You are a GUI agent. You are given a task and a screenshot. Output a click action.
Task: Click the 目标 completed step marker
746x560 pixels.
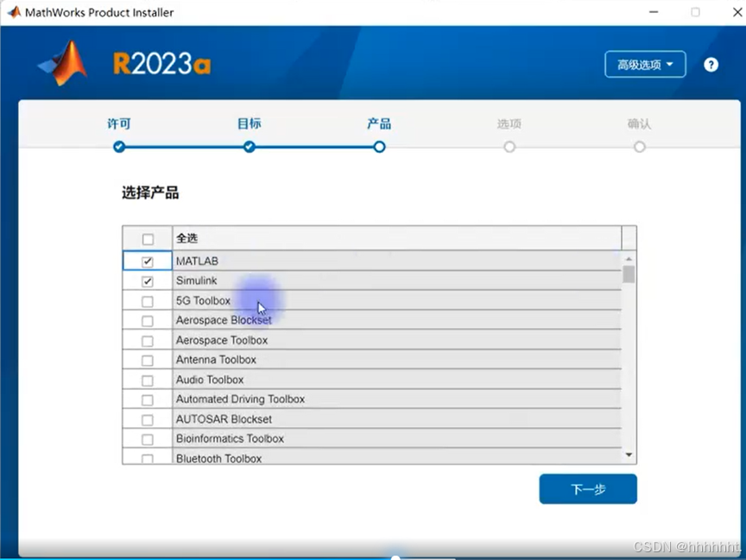(250, 147)
